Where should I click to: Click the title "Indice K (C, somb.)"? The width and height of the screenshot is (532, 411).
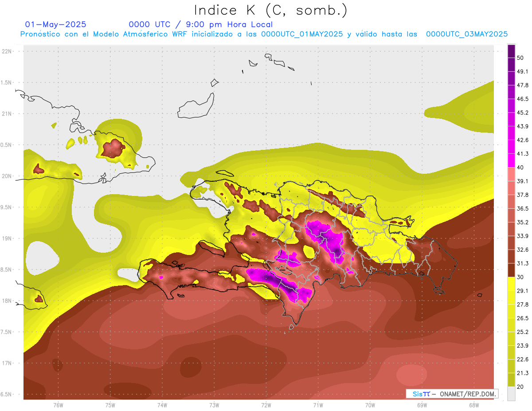pyautogui.click(x=270, y=11)
